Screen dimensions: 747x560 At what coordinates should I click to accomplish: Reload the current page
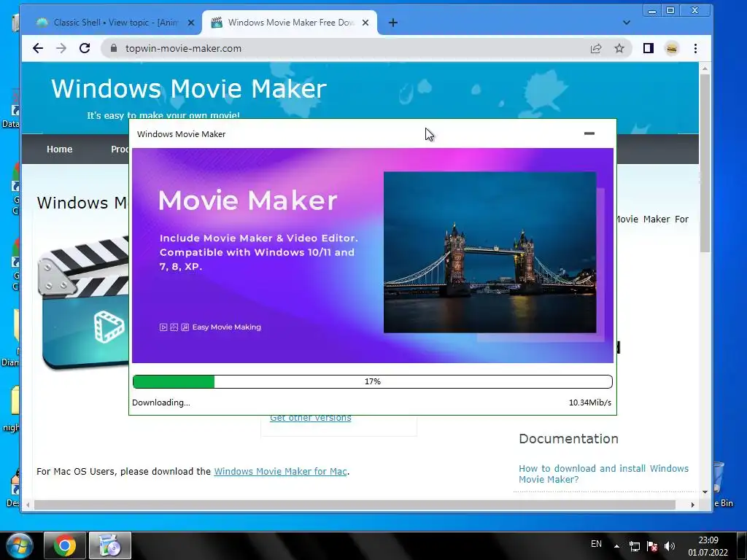[x=85, y=48]
